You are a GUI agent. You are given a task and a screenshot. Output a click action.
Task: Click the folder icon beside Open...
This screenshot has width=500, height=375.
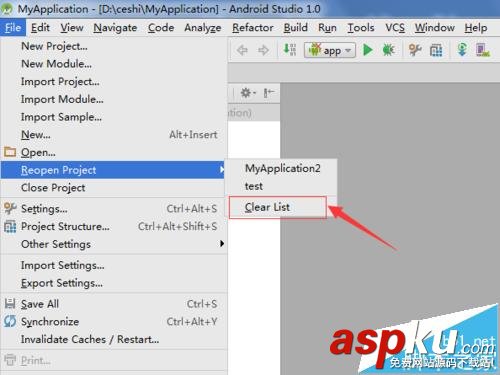(10, 152)
